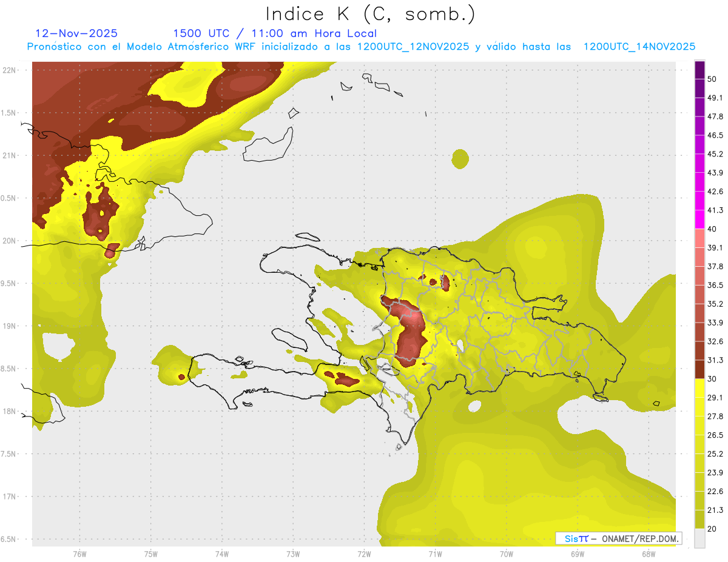Click the latitude label 20N
728x562 pixels.
coord(9,241)
